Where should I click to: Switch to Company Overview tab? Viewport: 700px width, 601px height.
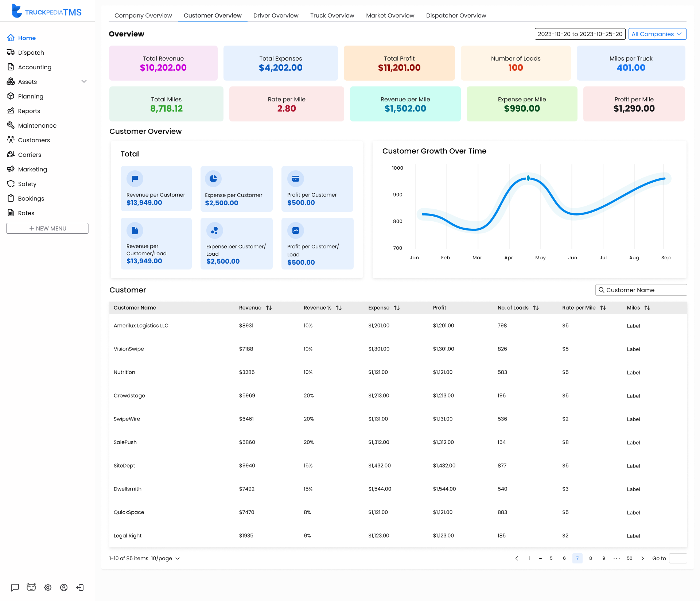tap(143, 15)
